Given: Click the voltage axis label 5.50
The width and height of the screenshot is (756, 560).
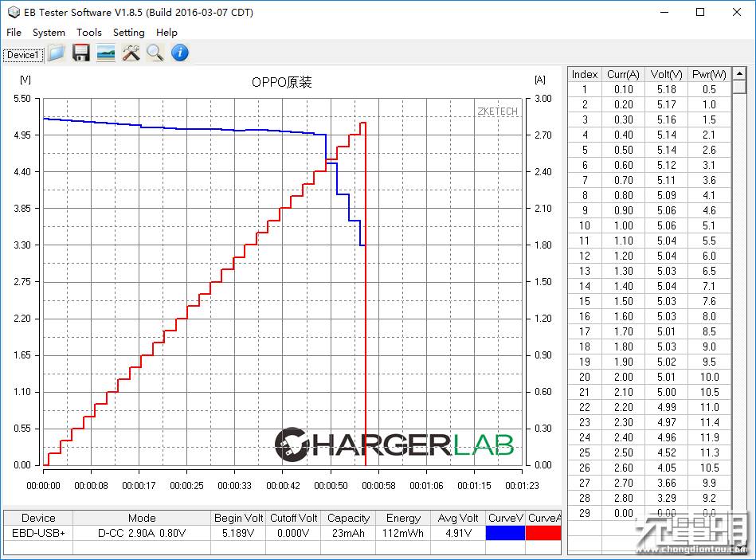Looking at the screenshot, I should pyautogui.click(x=22, y=99).
